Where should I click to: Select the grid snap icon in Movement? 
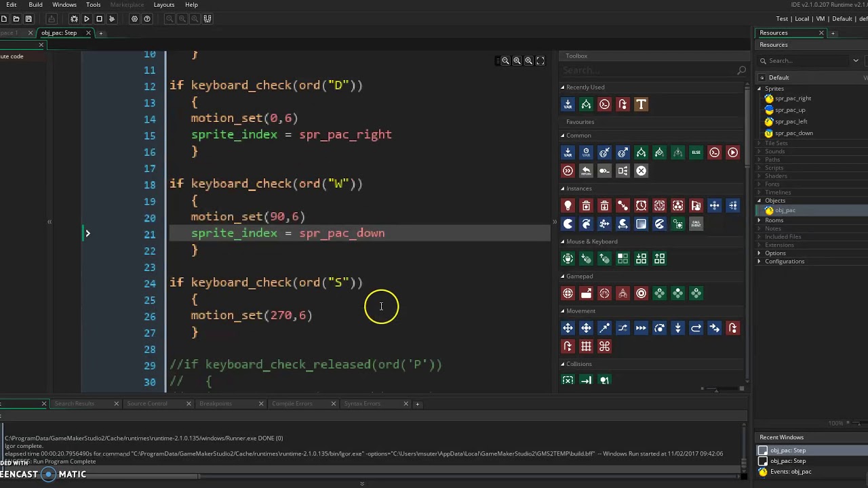[586, 346]
